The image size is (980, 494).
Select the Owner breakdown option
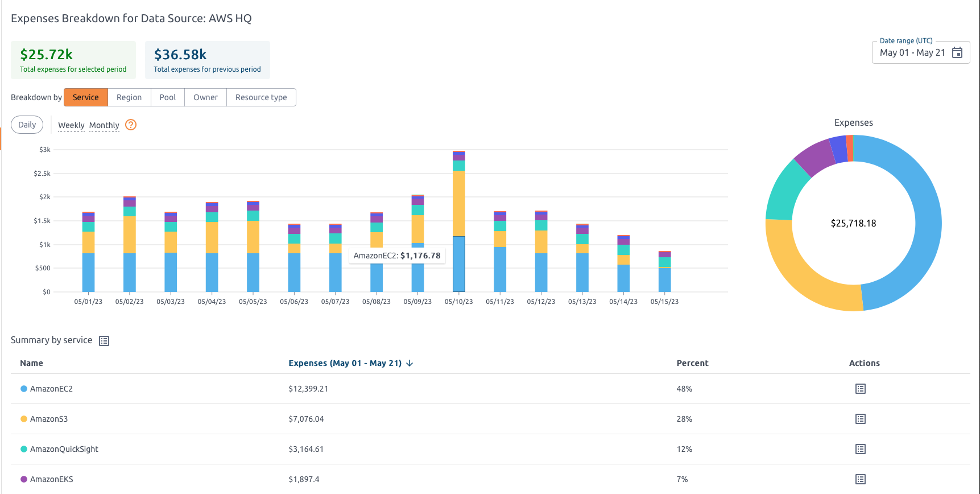(x=205, y=97)
